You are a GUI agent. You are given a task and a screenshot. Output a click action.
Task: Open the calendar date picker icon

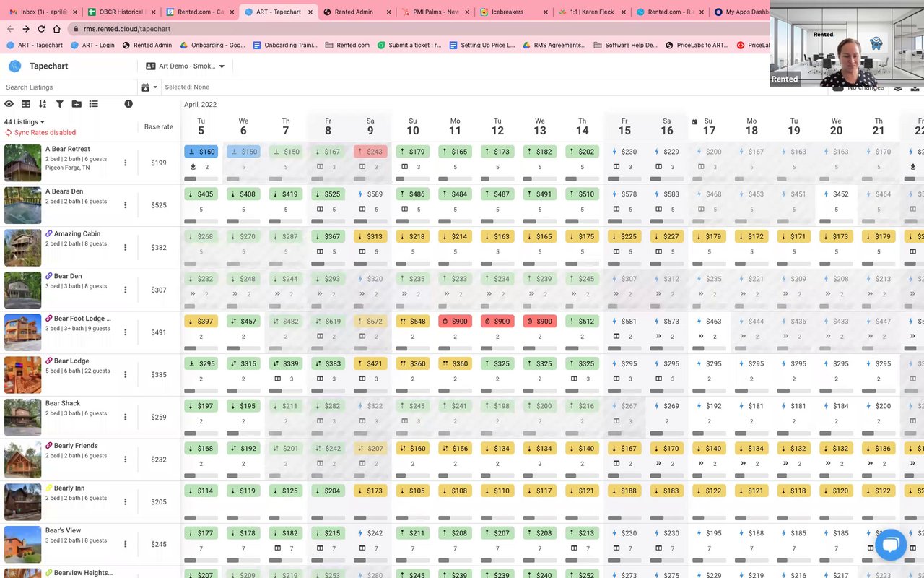(x=146, y=87)
